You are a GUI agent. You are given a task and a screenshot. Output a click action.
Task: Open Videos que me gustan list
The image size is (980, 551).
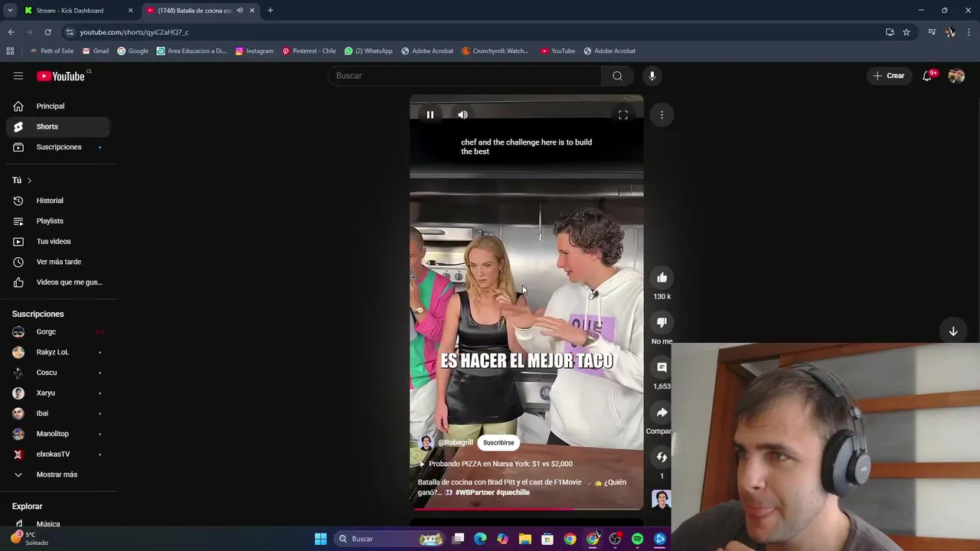tap(57, 282)
